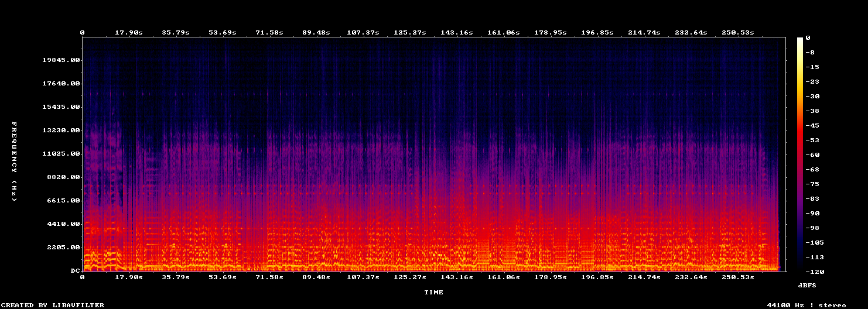Click 232.64s on the top time axis
The width and height of the screenshot is (868, 309).
[x=691, y=33]
